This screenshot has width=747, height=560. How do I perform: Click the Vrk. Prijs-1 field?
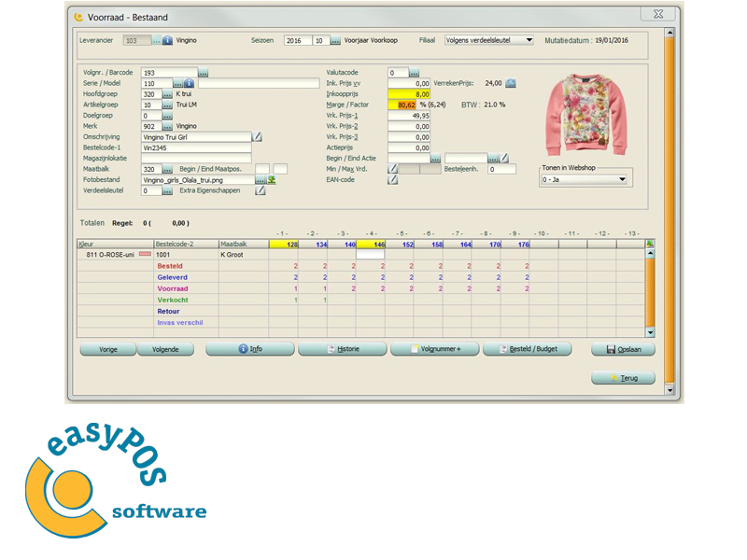pyautogui.click(x=409, y=116)
